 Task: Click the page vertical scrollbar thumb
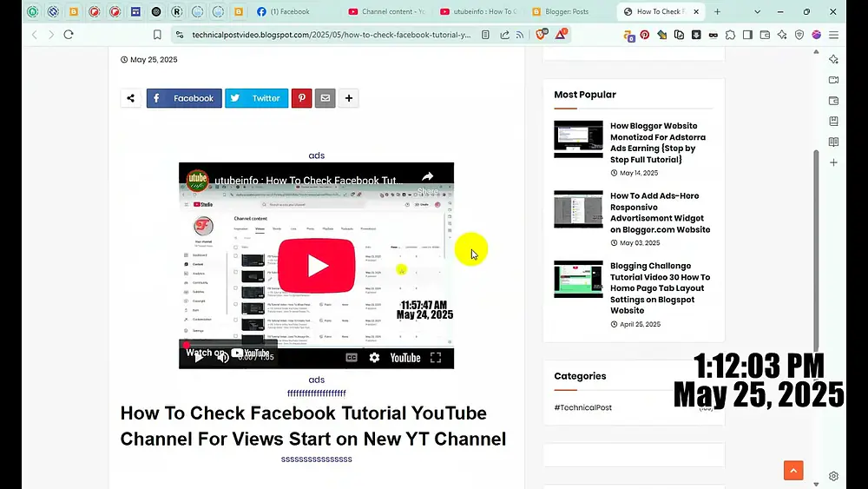[x=816, y=250]
